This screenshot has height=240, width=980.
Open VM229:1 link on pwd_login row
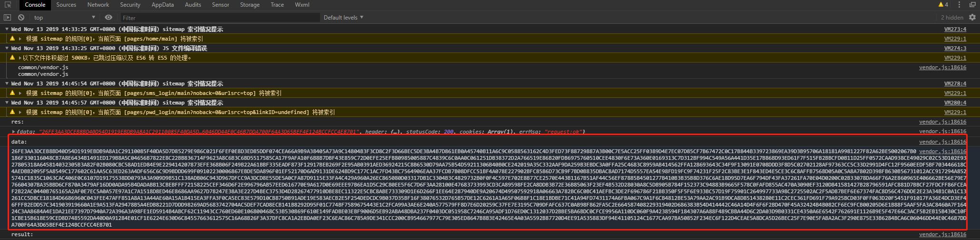pos(955,112)
